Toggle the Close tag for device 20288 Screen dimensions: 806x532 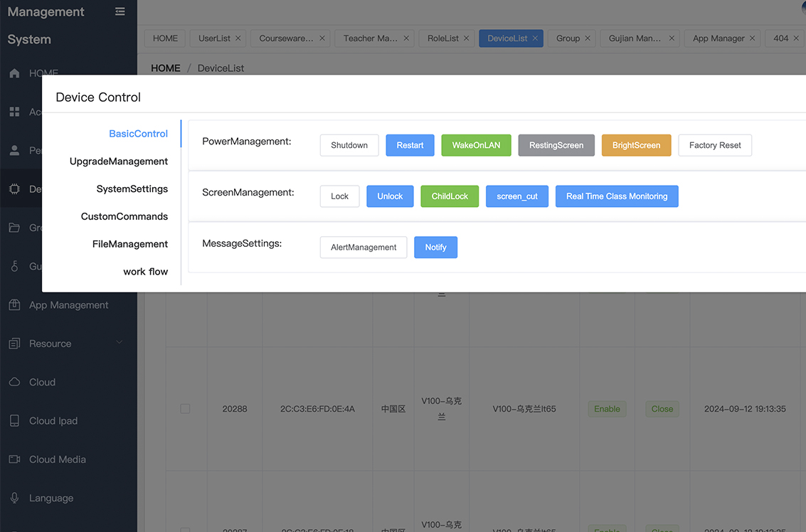(x=662, y=409)
